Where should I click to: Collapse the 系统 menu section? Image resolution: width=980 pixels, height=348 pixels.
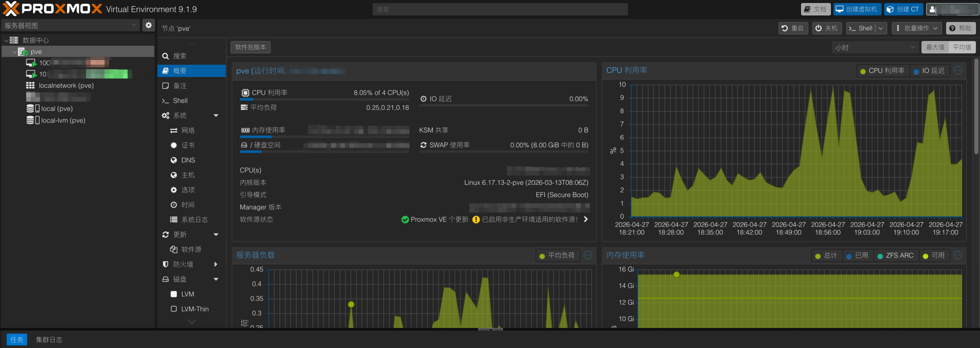coord(216,115)
